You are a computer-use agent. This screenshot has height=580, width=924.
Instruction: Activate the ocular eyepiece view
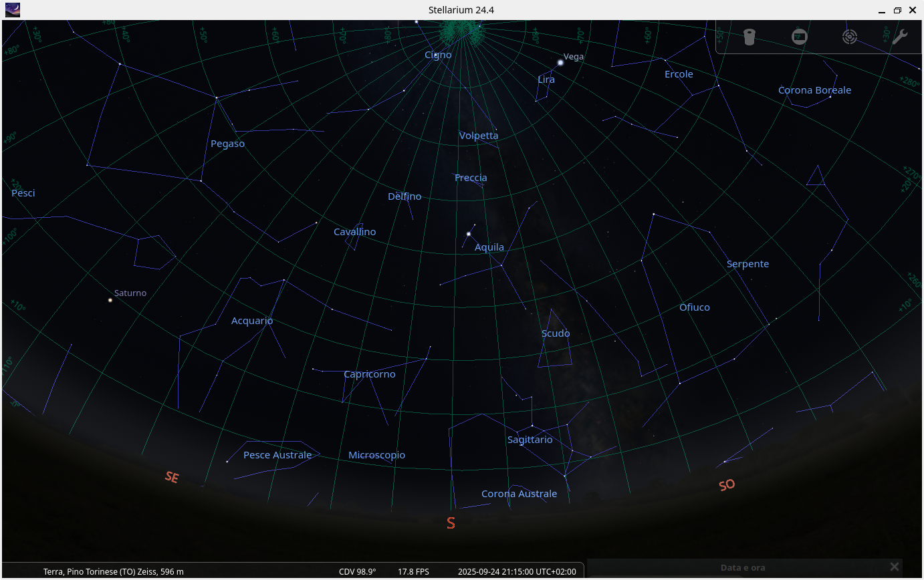pos(749,37)
